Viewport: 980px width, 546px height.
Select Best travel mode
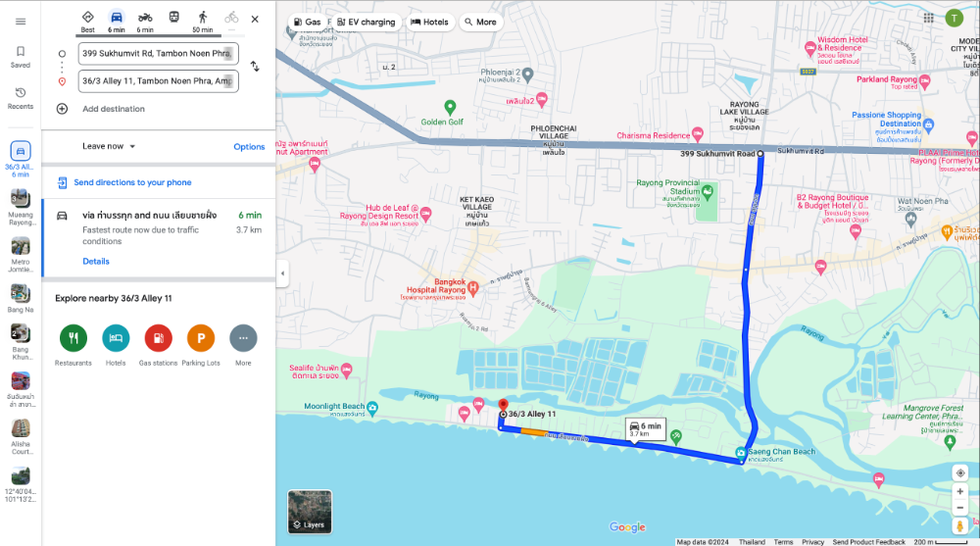(x=88, y=22)
